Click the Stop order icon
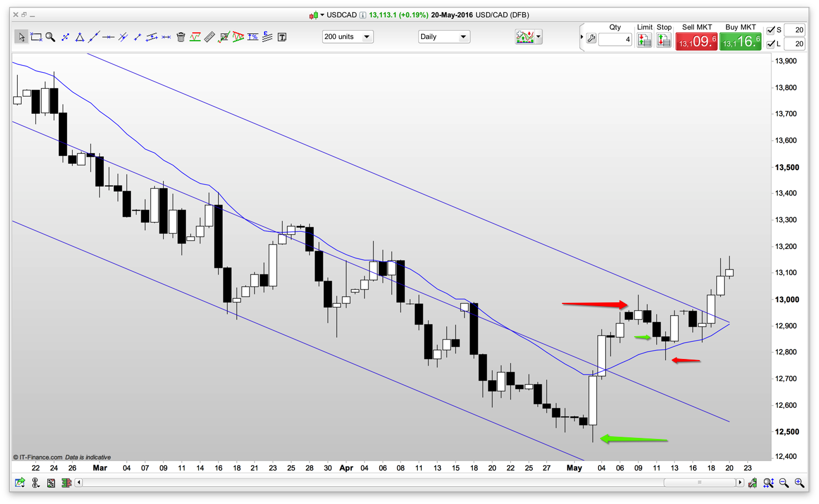819x504 pixels. point(663,40)
